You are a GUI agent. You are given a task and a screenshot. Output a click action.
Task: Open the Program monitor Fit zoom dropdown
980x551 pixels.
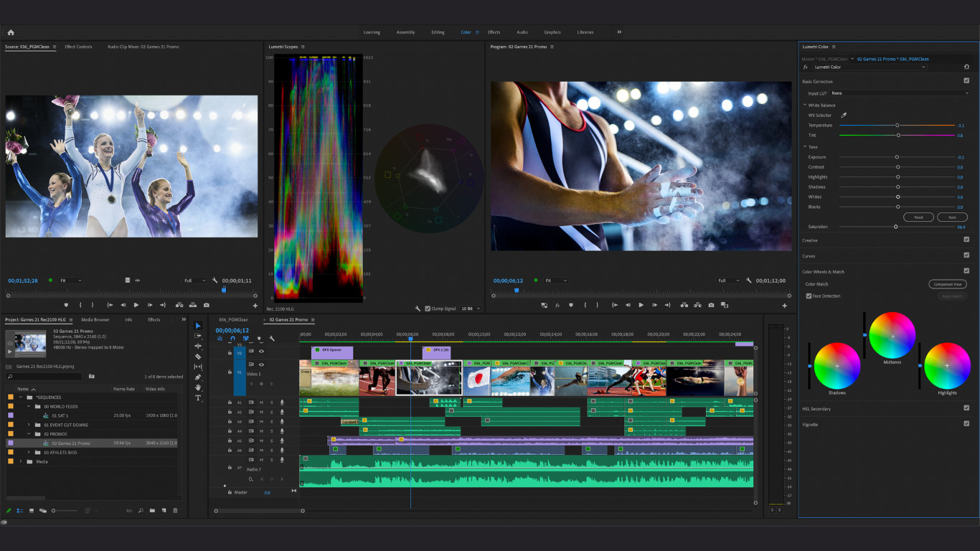[556, 281]
